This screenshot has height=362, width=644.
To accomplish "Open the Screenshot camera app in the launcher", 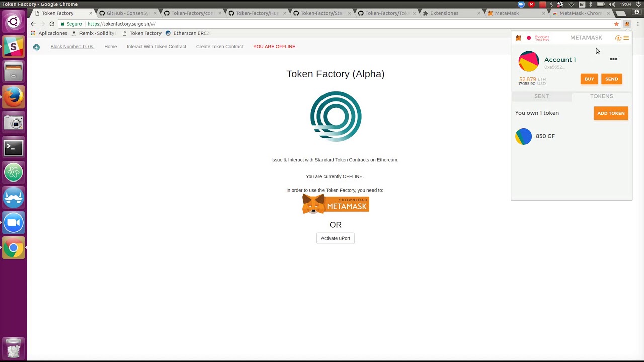I will tap(13, 122).
